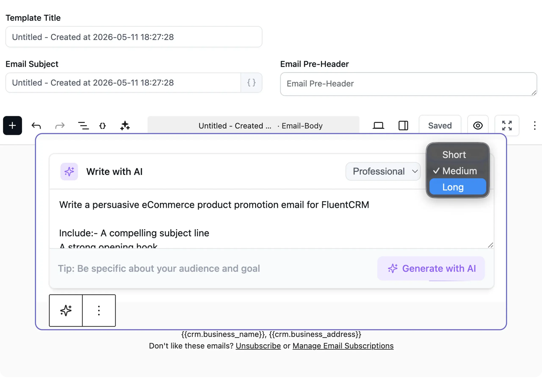Choose Short length option
This screenshot has height=392, width=542.
click(x=457, y=155)
